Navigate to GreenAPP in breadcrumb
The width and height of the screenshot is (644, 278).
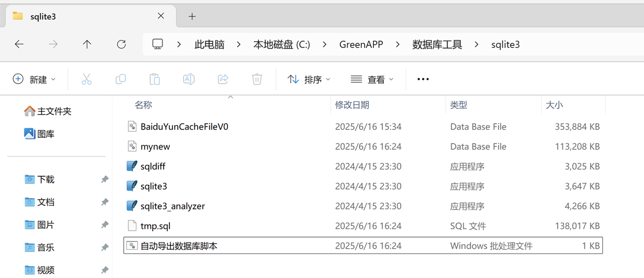[x=361, y=44]
